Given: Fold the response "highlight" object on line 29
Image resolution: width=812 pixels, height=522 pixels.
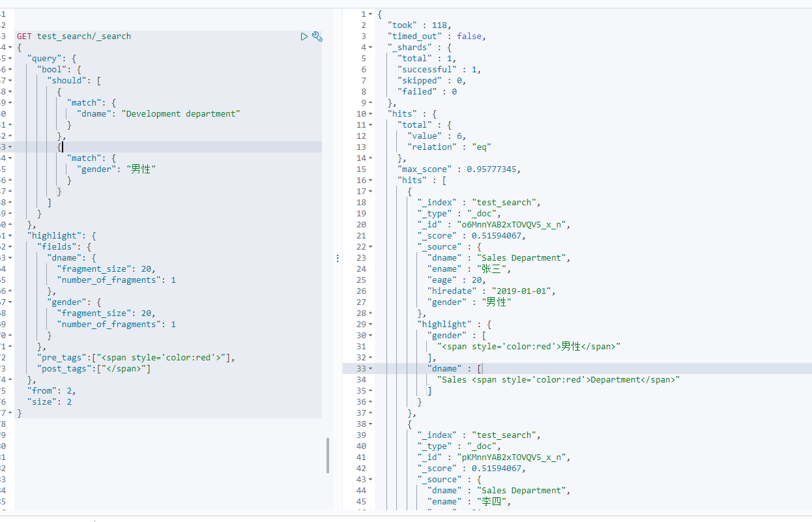Looking at the screenshot, I should 371,324.
